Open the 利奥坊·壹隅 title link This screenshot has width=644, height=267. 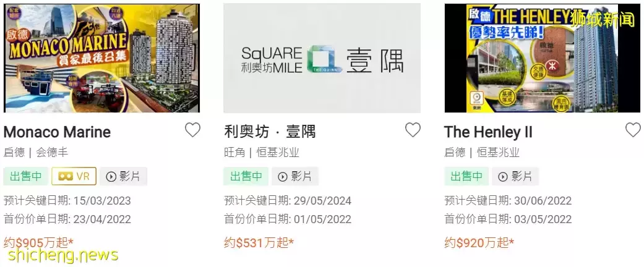(270, 132)
